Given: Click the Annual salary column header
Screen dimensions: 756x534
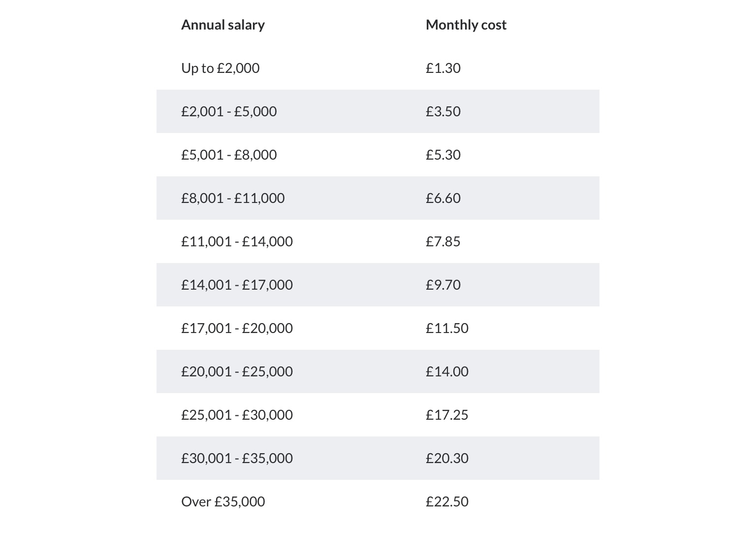Looking at the screenshot, I should pyautogui.click(x=223, y=25).
